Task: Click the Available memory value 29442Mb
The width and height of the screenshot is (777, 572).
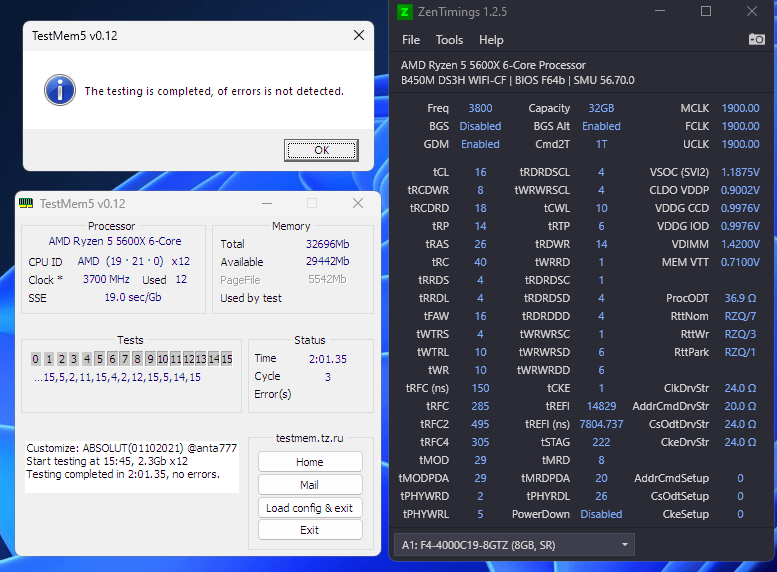Action: pyautogui.click(x=327, y=261)
